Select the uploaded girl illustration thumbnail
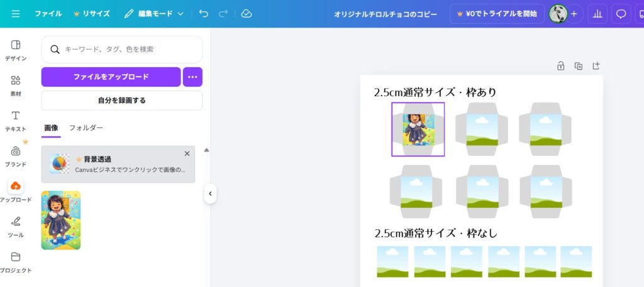 pos(61,220)
